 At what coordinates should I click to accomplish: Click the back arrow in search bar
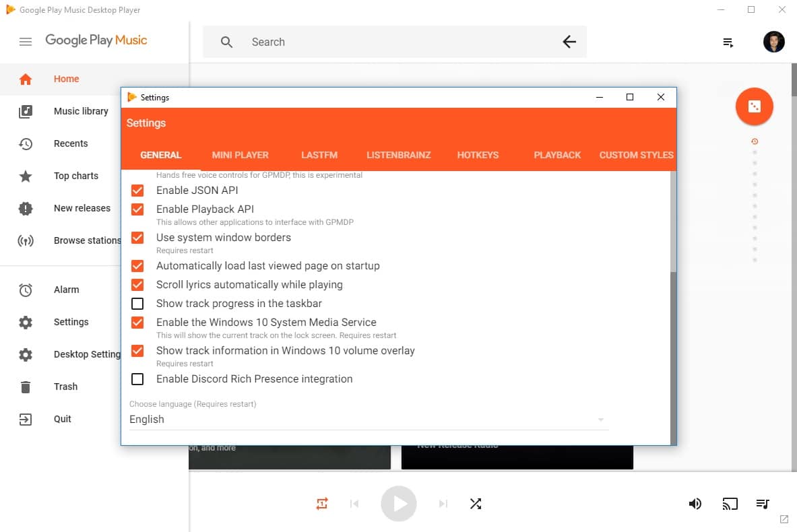coord(569,42)
